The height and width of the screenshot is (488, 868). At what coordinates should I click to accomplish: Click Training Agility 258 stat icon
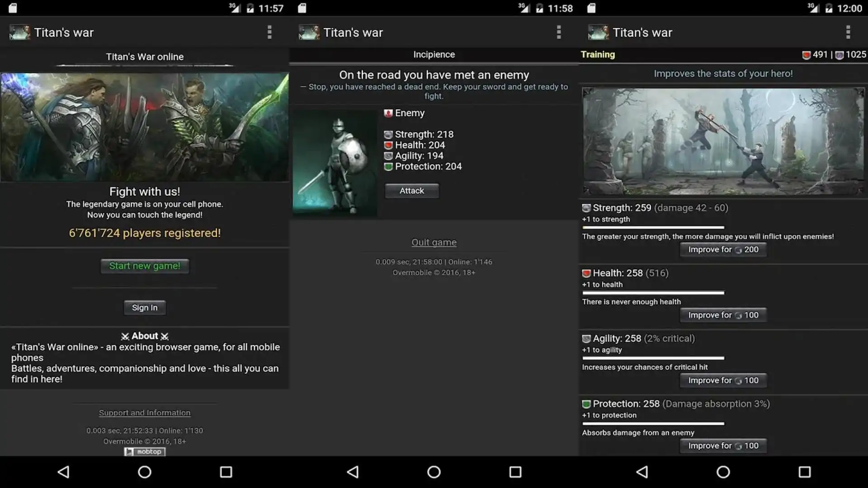(x=586, y=339)
